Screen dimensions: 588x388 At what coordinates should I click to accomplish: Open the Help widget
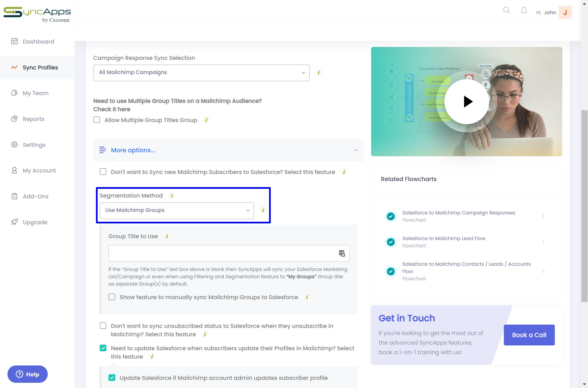(x=28, y=374)
